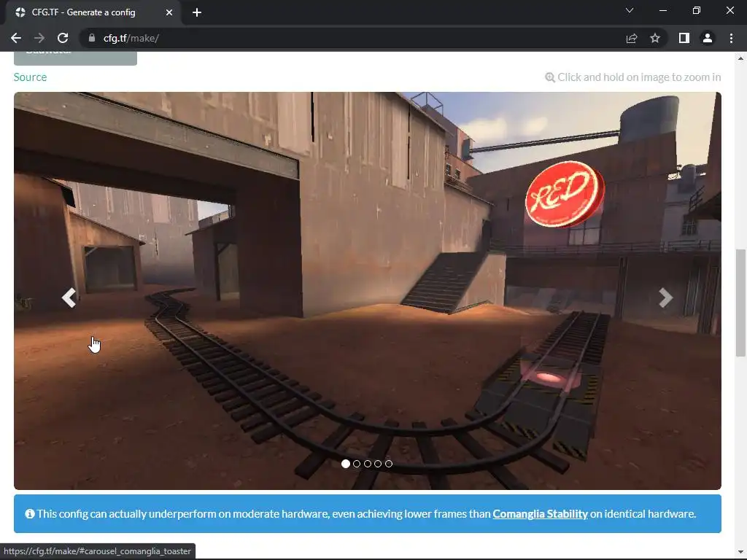The width and height of the screenshot is (747, 560).
Task: Select the fifth carousel indicator dot
Action: click(x=389, y=464)
